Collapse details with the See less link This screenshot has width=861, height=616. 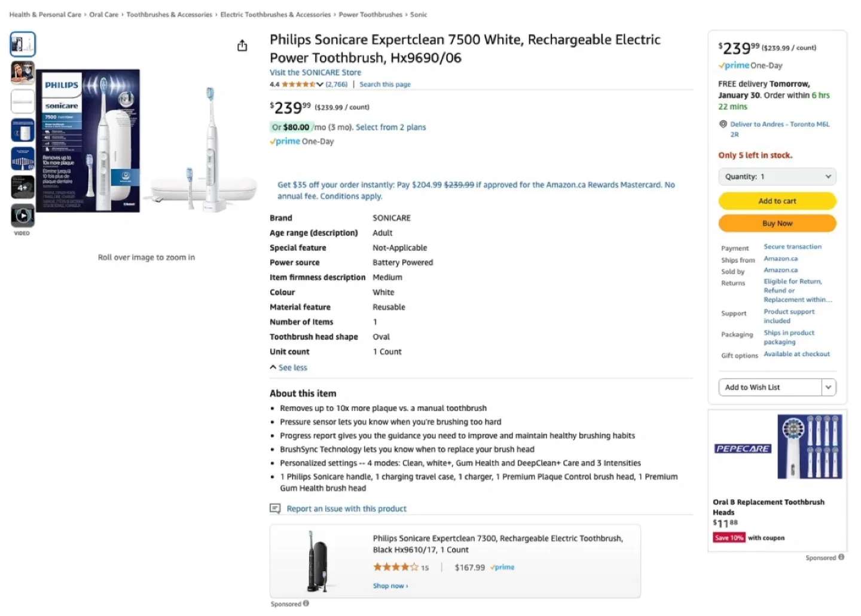click(292, 367)
